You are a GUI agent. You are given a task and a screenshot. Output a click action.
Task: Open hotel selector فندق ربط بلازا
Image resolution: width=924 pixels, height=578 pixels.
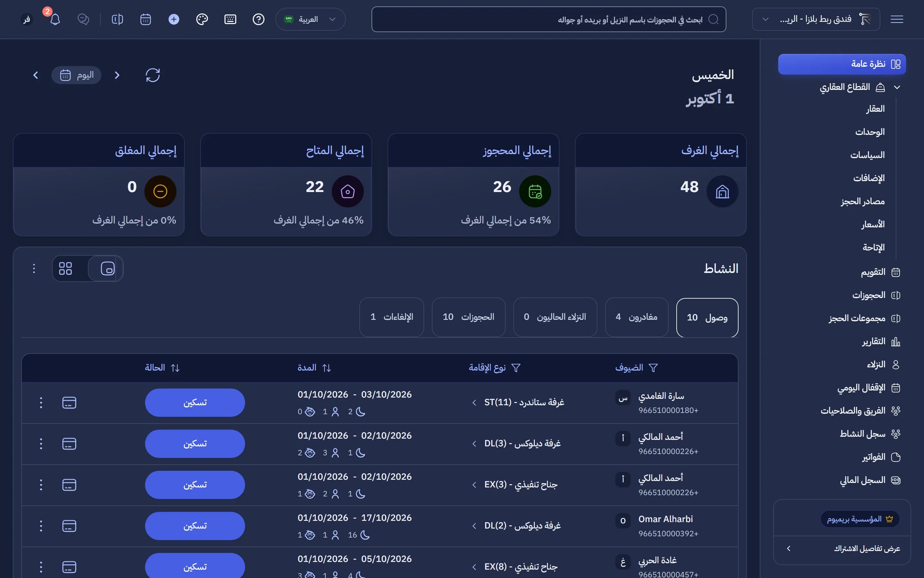(816, 19)
